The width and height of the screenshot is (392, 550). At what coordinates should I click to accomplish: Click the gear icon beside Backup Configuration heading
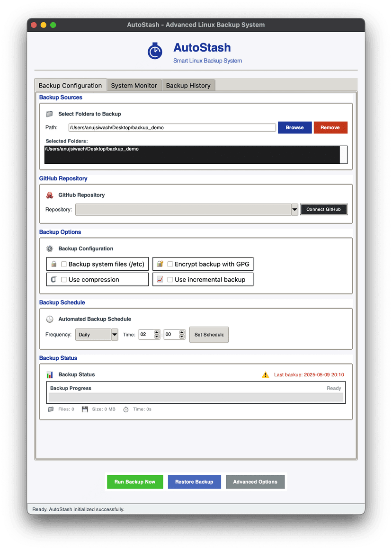[x=50, y=248]
